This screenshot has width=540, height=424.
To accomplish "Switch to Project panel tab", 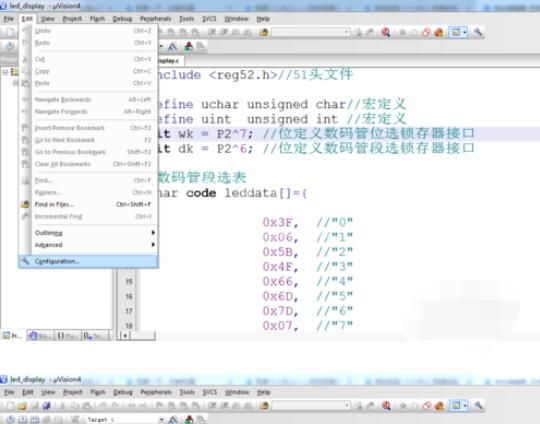I will point(13,335).
